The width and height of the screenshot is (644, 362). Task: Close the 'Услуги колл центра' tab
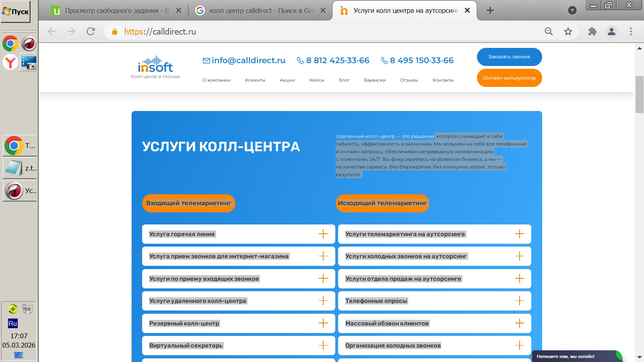click(x=467, y=10)
